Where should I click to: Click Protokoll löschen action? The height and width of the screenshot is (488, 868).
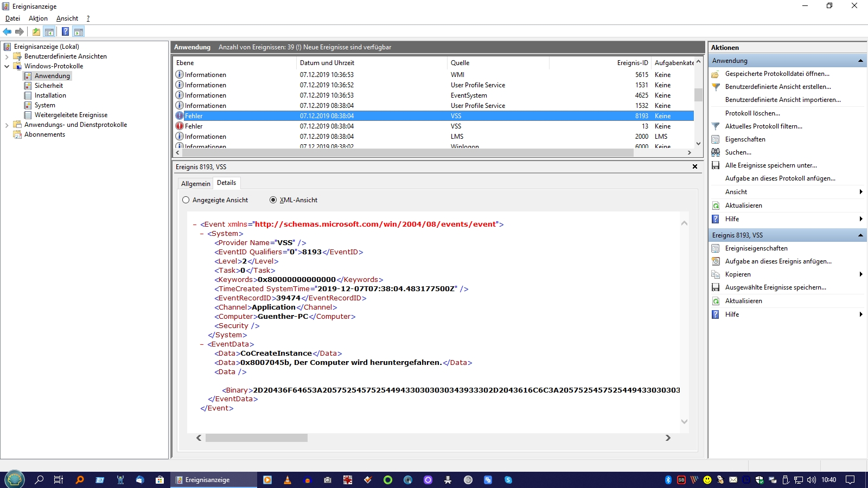752,113
